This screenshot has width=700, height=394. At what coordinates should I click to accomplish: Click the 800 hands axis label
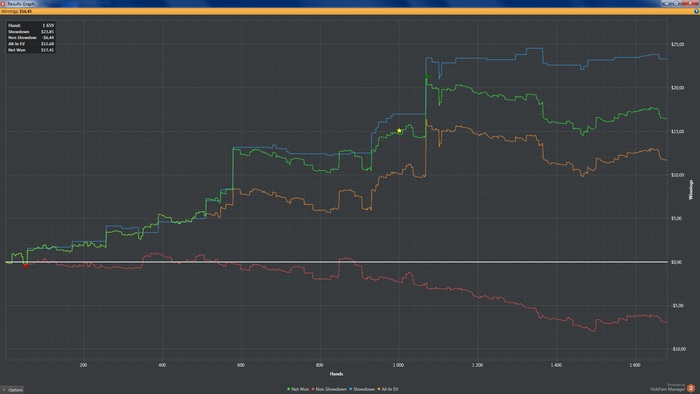coord(320,365)
